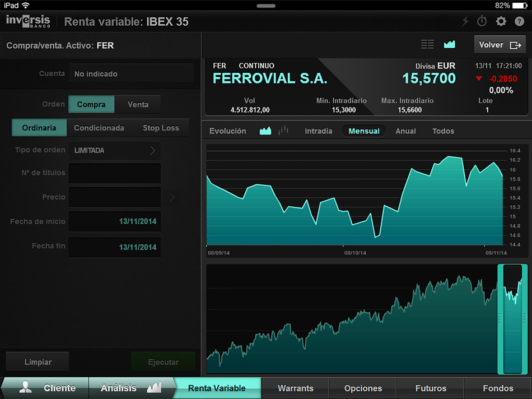Switch order mode to Condicionada
The height and width of the screenshot is (399, 532).
click(99, 127)
